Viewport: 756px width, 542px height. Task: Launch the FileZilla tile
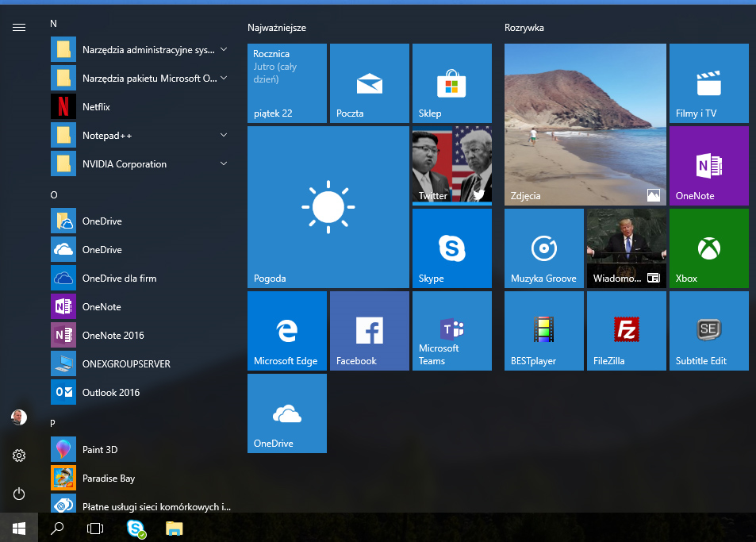(627, 331)
